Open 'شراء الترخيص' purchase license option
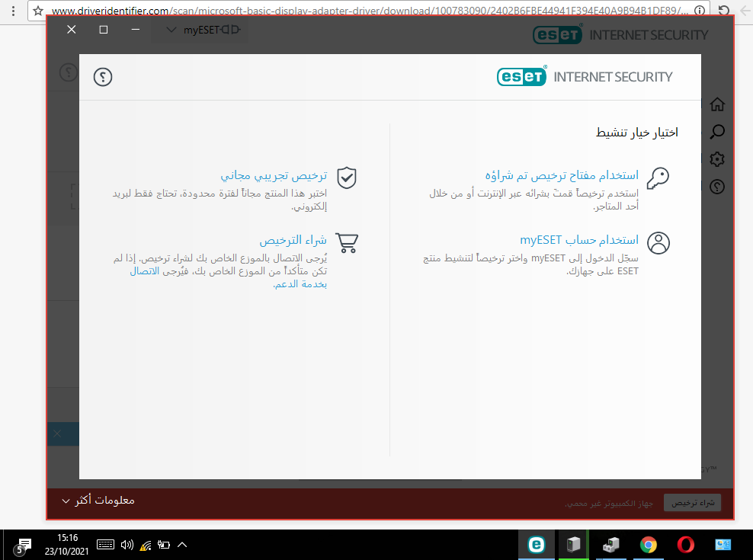The height and width of the screenshot is (560, 753). 293,240
